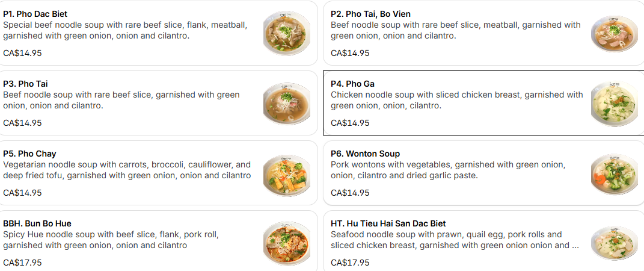Choose the BBH. Bun Bo Hue heading

(37, 223)
